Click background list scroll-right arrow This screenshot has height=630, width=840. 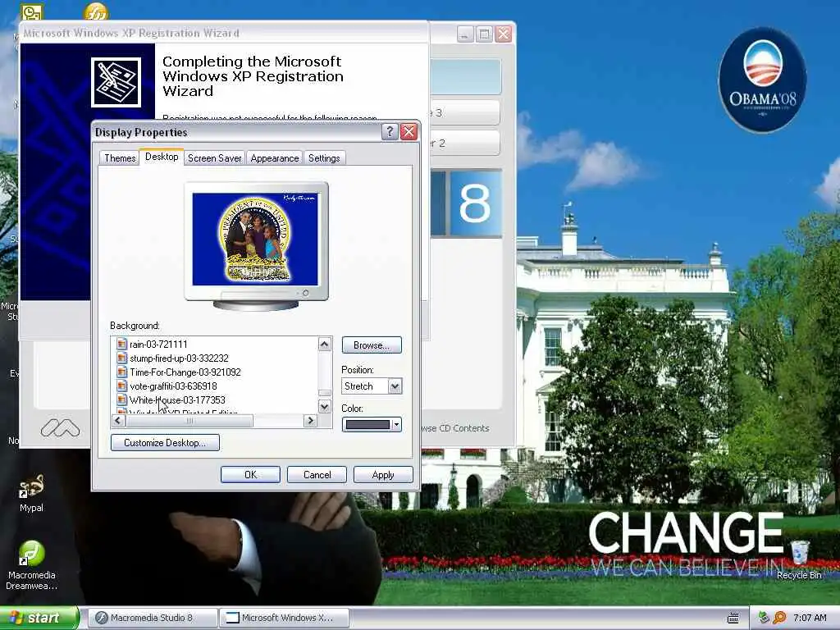click(310, 421)
